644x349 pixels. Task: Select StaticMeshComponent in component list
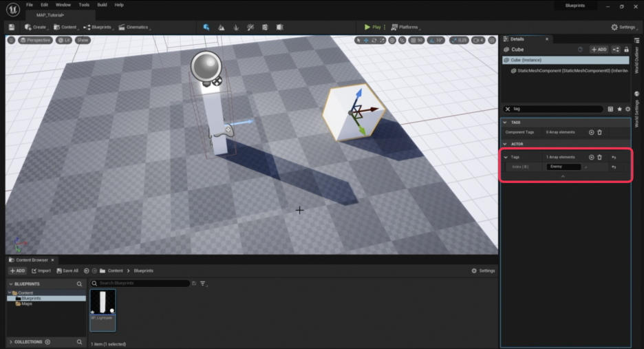(568, 71)
